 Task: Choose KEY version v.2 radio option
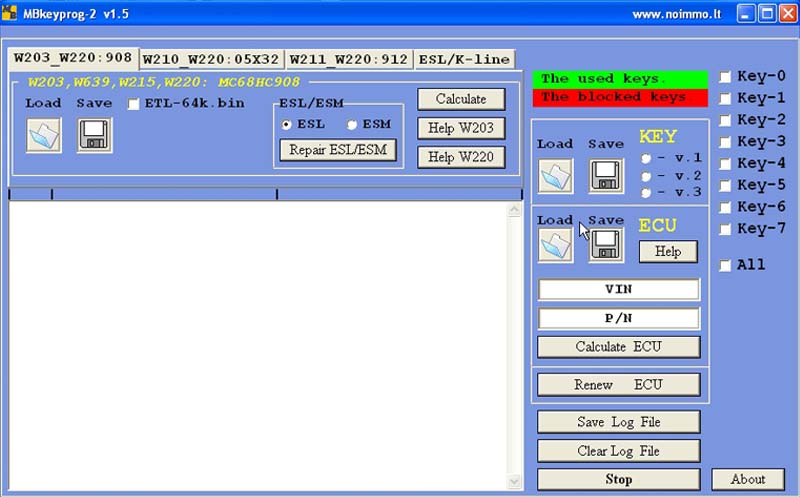[x=646, y=176]
